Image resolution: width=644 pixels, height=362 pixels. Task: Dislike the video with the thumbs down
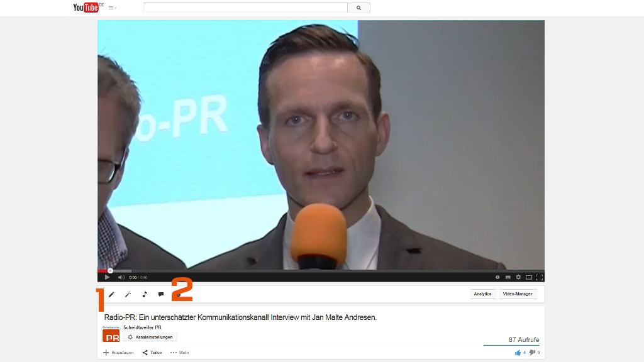[x=531, y=353]
